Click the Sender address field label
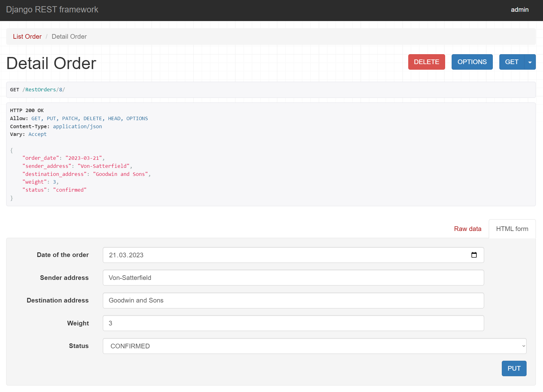Viewport: 543px width, 392px height. click(x=64, y=278)
